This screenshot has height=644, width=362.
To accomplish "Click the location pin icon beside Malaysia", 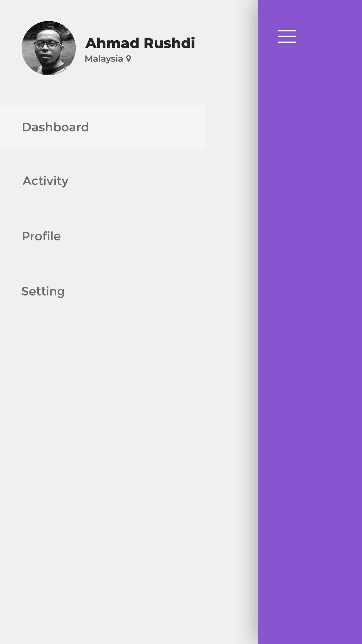I will point(129,59).
